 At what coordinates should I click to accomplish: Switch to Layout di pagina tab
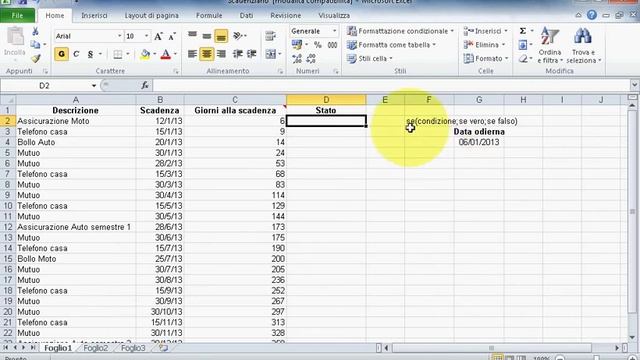[151, 16]
